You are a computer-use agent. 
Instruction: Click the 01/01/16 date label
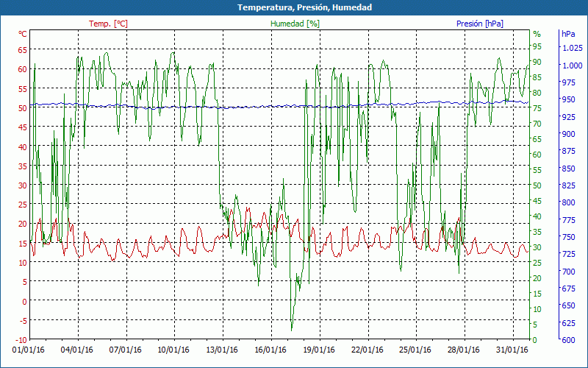coord(29,350)
